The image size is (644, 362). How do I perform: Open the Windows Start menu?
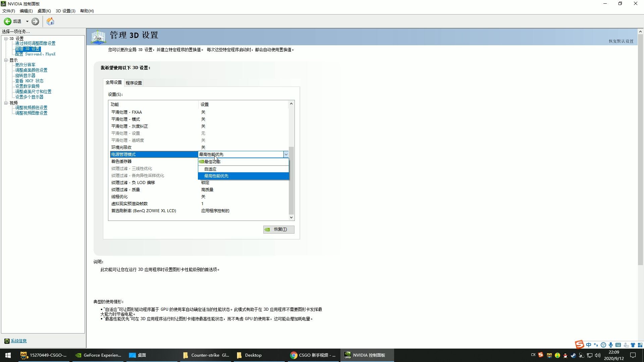pos(8,355)
